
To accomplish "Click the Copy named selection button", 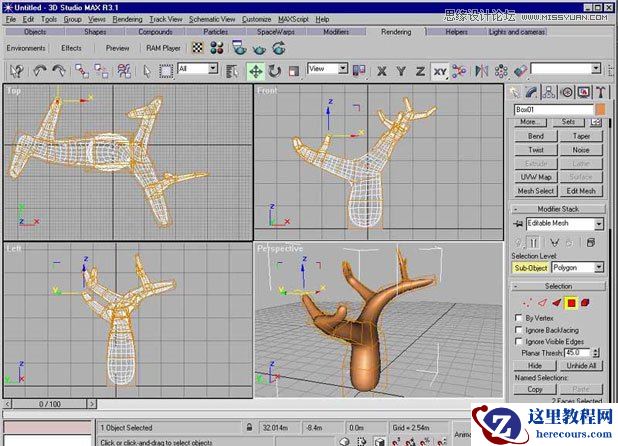I will (535, 389).
